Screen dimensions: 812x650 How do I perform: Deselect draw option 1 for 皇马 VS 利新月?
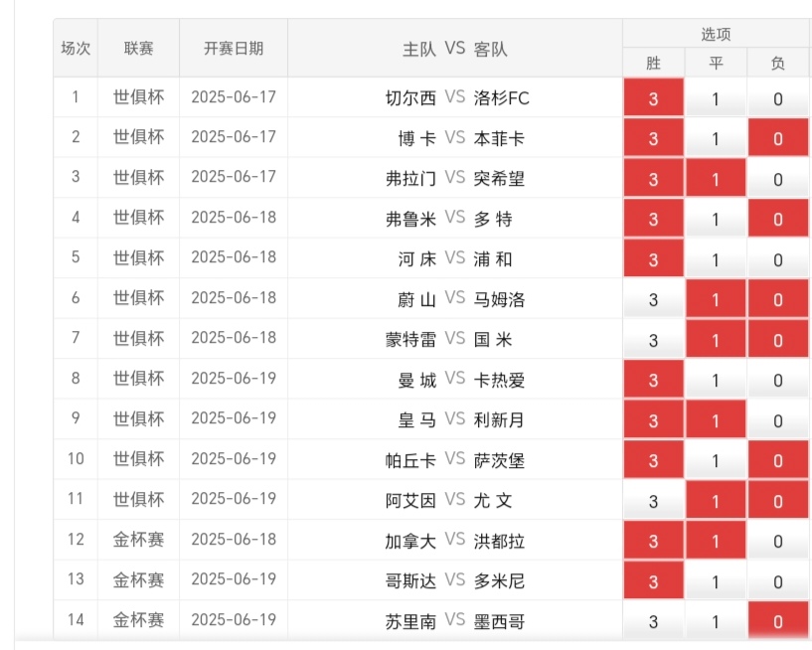716,419
